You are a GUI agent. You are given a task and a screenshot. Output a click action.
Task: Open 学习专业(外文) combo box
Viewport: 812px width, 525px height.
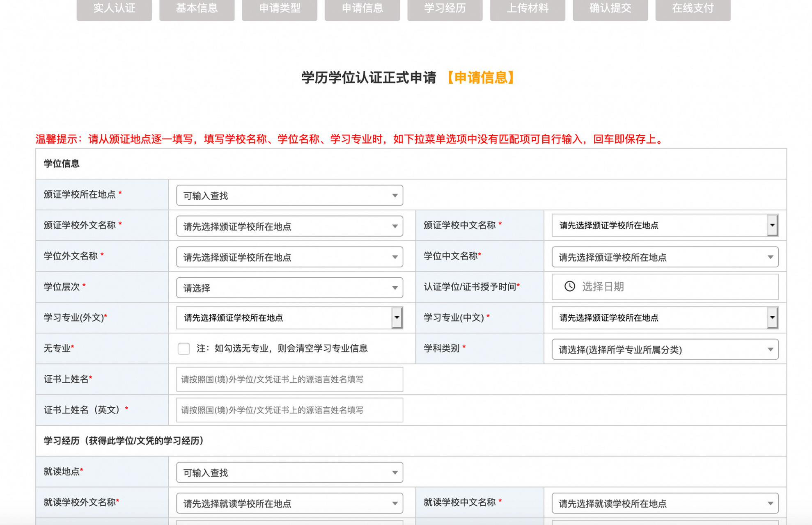[x=290, y=317]
